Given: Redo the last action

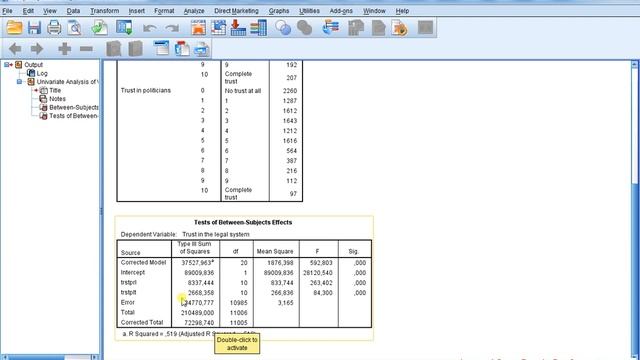Looking at the screenshot, I should pyautogui.click(x=172, y=28).
